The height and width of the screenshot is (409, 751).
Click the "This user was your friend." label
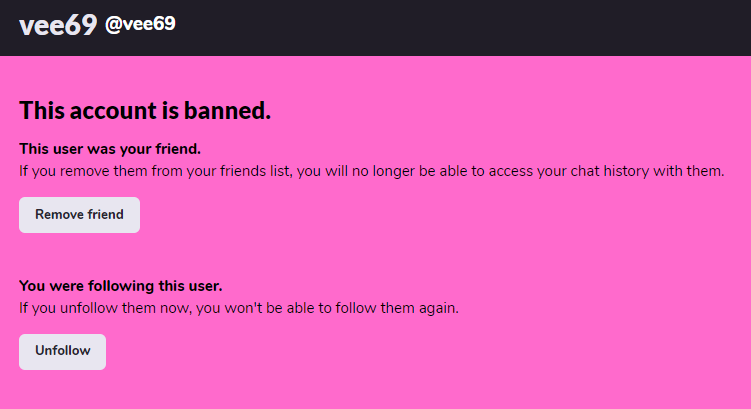point(110,149)
